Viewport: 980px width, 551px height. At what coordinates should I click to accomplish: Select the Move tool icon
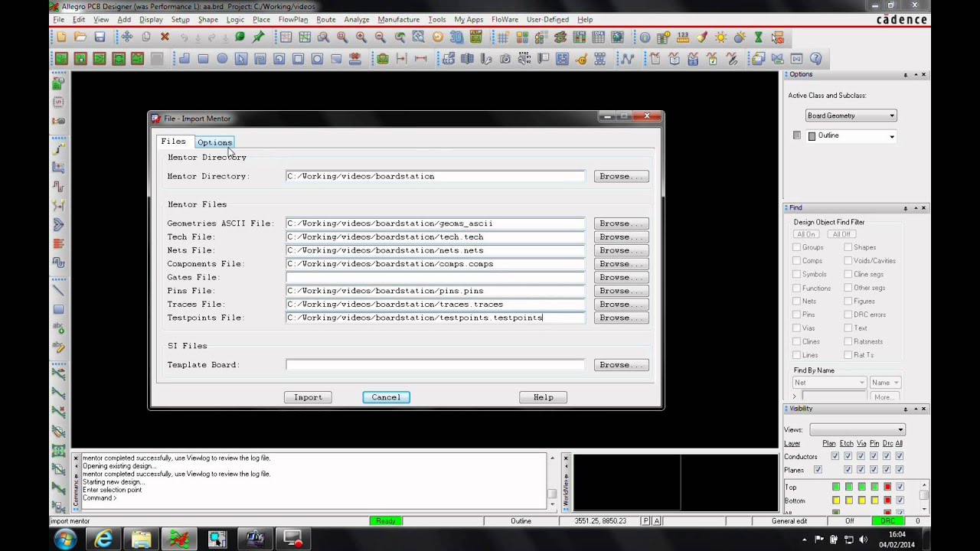(127, 37)
